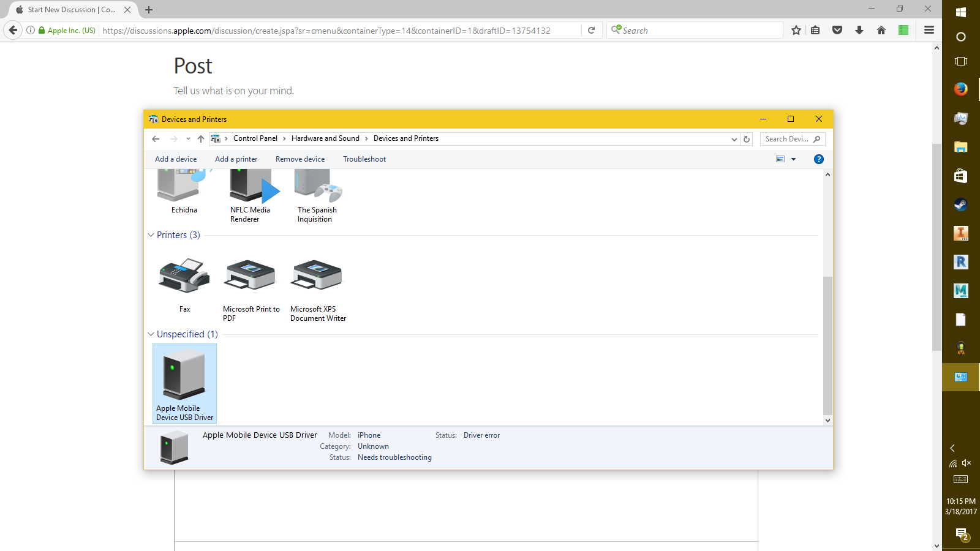Image resolution: width=980 pixels, height=551 pixels.
Task: Save page to Pocket
Action: pos(837,30)
